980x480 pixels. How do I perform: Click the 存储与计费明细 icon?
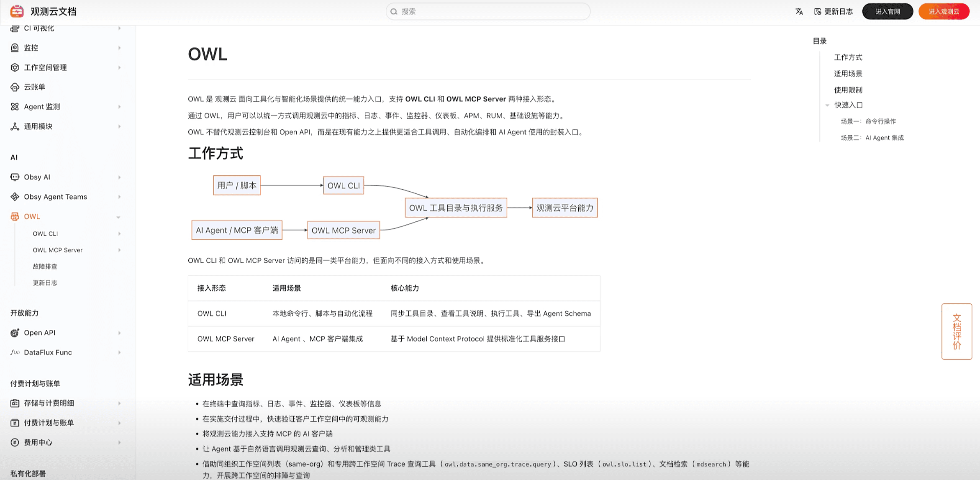(15, 403)
